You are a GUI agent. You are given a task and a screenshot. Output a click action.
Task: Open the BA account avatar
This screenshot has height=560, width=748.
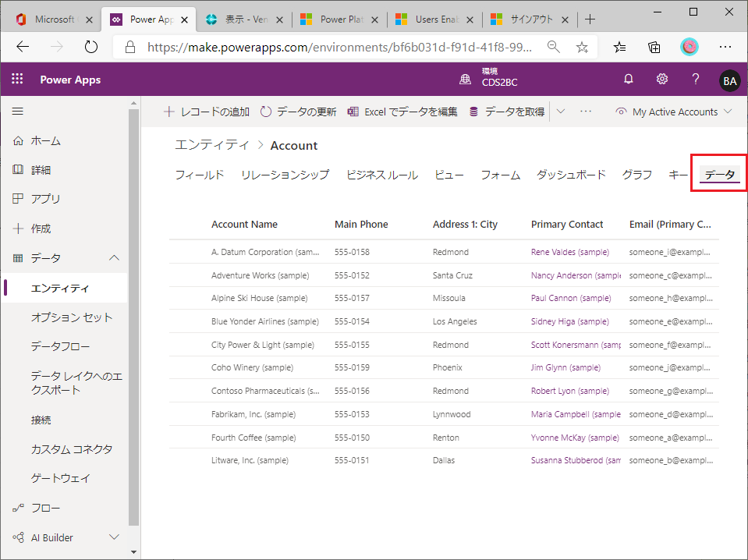pyautogui.click(x=729, y=80)
